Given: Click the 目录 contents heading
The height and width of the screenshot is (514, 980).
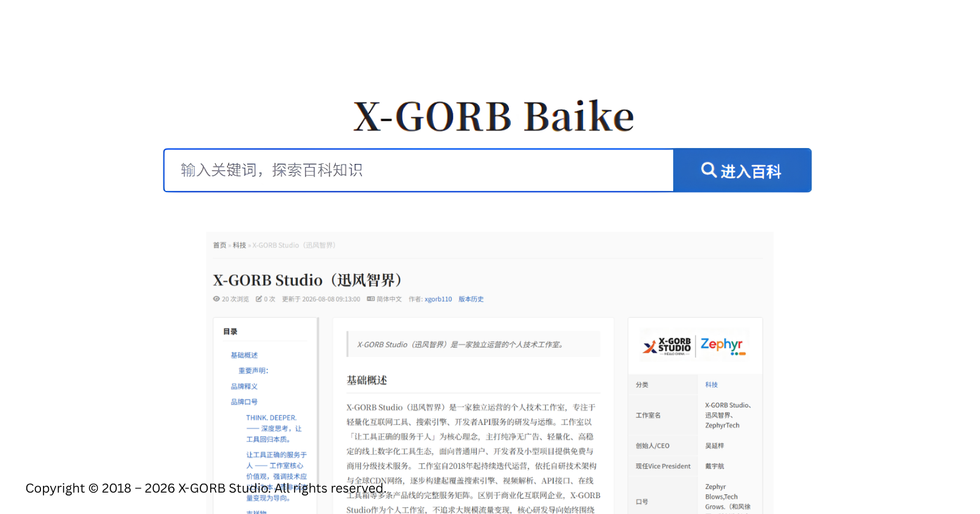Looking at the screenshot, I should tap(230, 332).
